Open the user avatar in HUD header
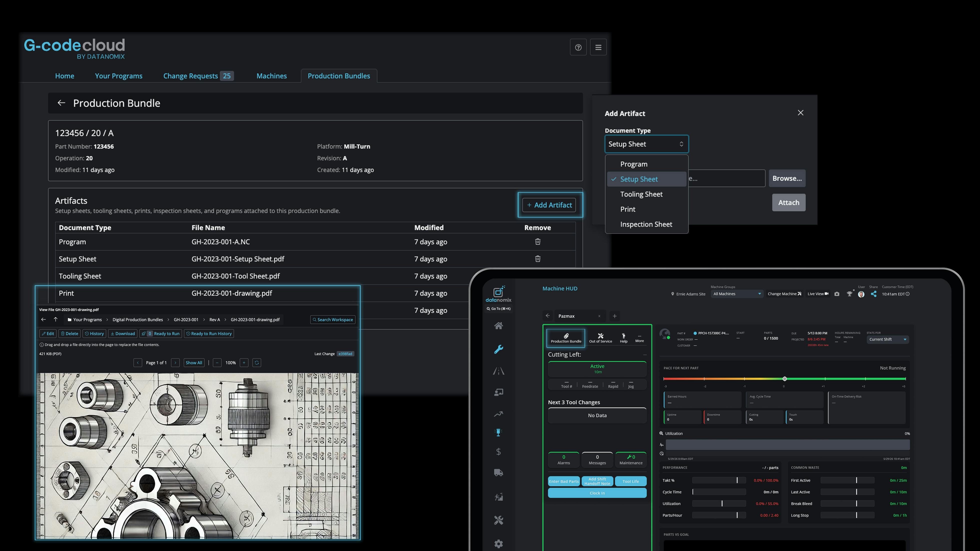The height and width of the screenshot is (551, 980). [861, 294]
